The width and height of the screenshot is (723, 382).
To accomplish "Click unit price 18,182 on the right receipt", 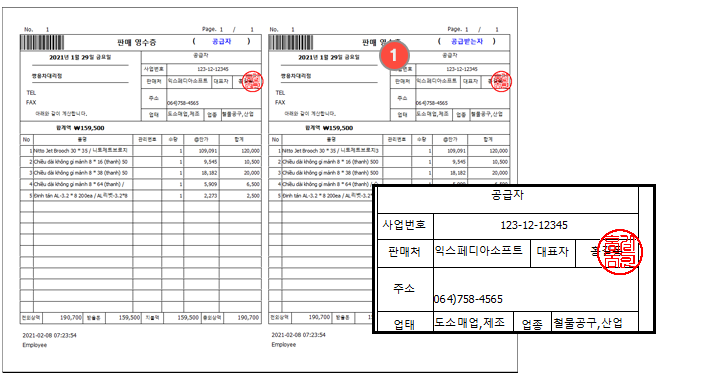I will click(458, 173).
